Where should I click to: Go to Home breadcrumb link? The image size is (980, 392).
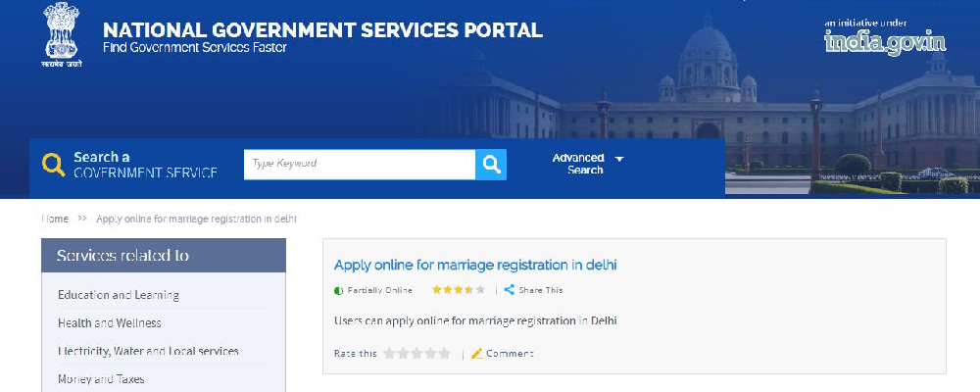point(55,219)
